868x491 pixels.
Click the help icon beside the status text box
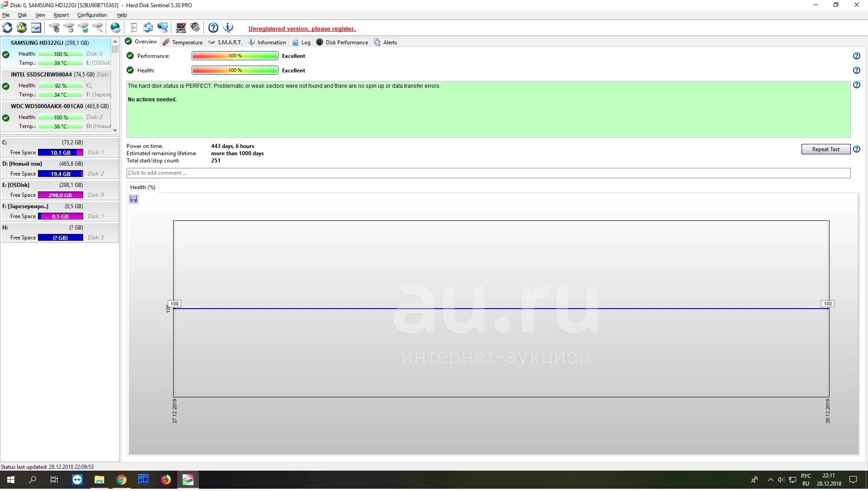[857, 85]
